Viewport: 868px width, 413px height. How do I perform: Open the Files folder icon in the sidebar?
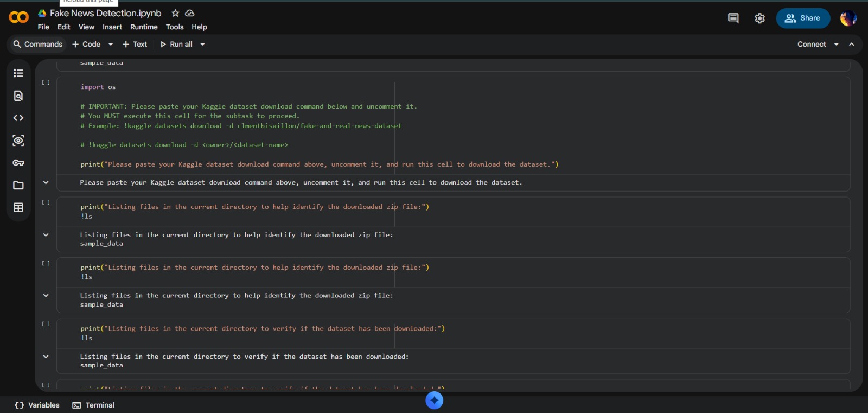(x=18, y=186)
